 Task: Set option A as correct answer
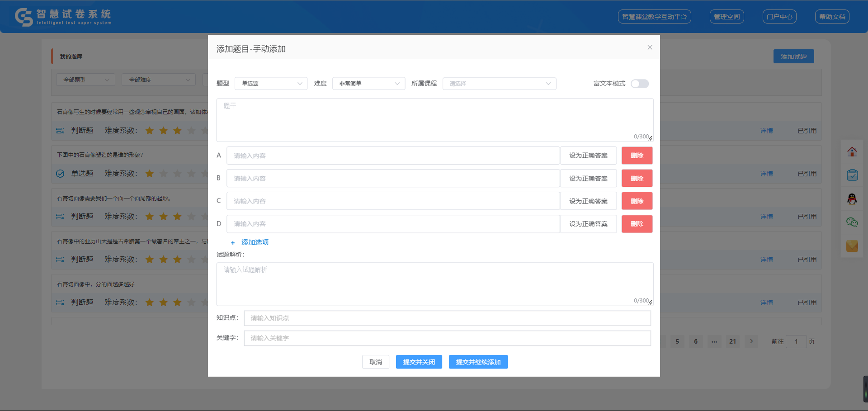pyautogui.click(x=588, y=156)
